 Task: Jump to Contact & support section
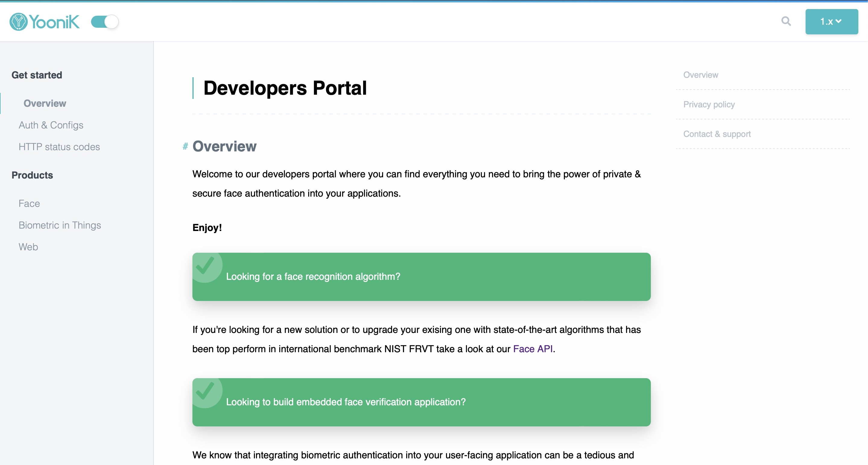tap(717, 134)
